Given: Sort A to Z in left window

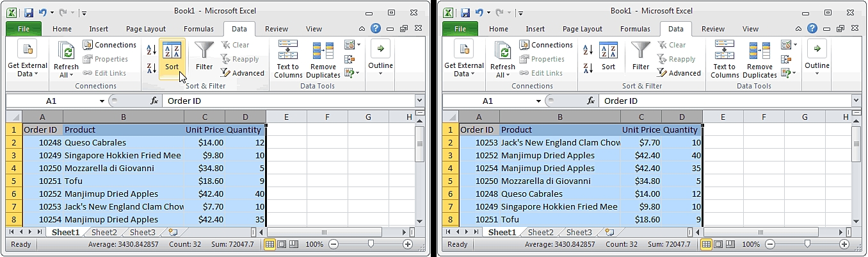Looking at the screenshot, I should [x=152, y=49].
